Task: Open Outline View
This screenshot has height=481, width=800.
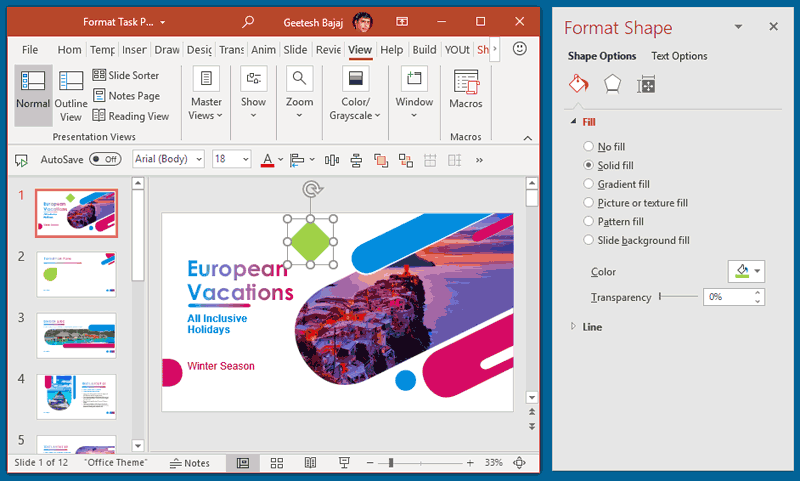Action: (71, 95)
